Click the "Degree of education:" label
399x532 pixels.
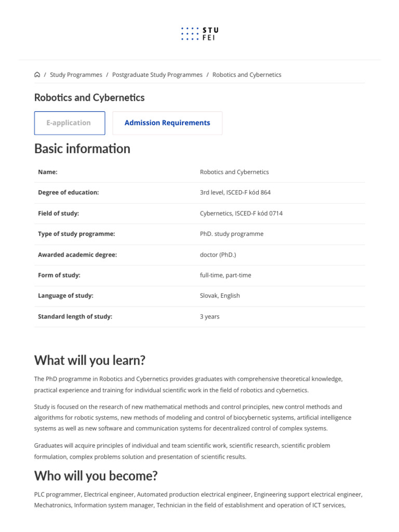click(68, 193)
